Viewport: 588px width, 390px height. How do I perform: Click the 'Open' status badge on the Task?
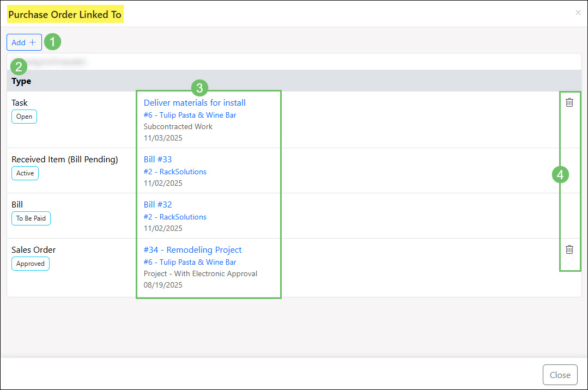24,116
